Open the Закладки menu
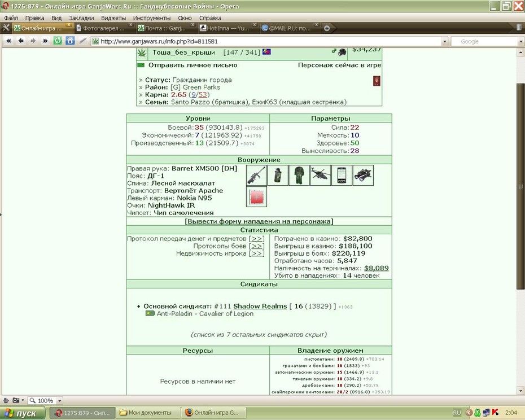The height and width of the screenshot is (420, 525). (x=81, y=18)
